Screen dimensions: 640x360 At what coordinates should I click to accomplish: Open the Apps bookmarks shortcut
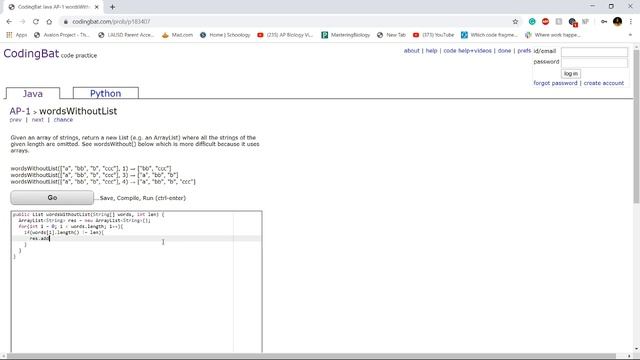(17, 35)
